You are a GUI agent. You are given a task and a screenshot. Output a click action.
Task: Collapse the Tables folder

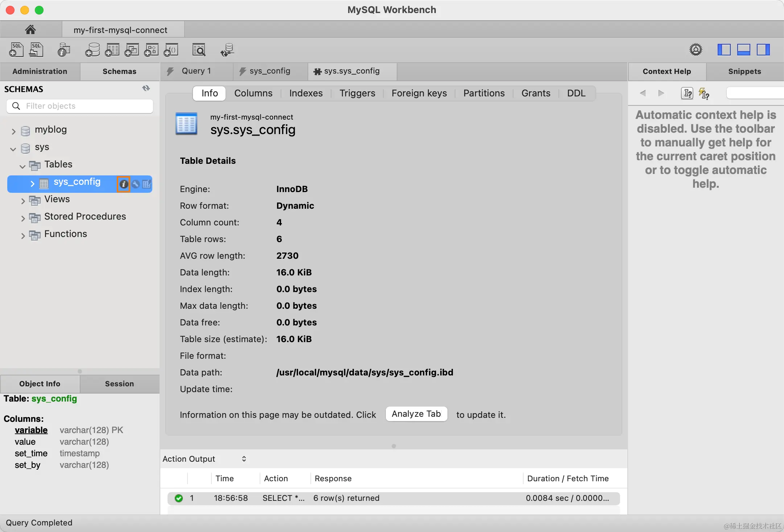pos(22,166)
